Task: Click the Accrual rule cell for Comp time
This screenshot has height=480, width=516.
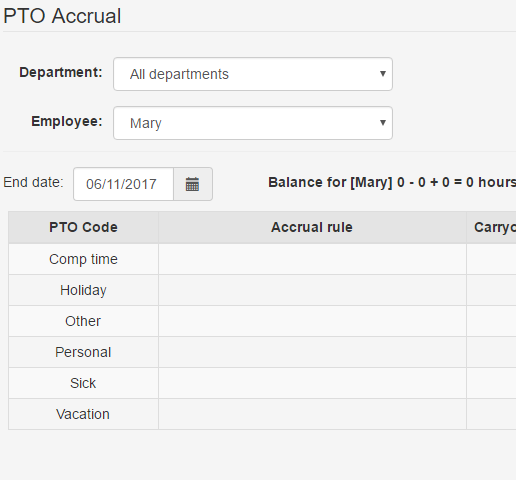Action: click(x=312, y=259)
